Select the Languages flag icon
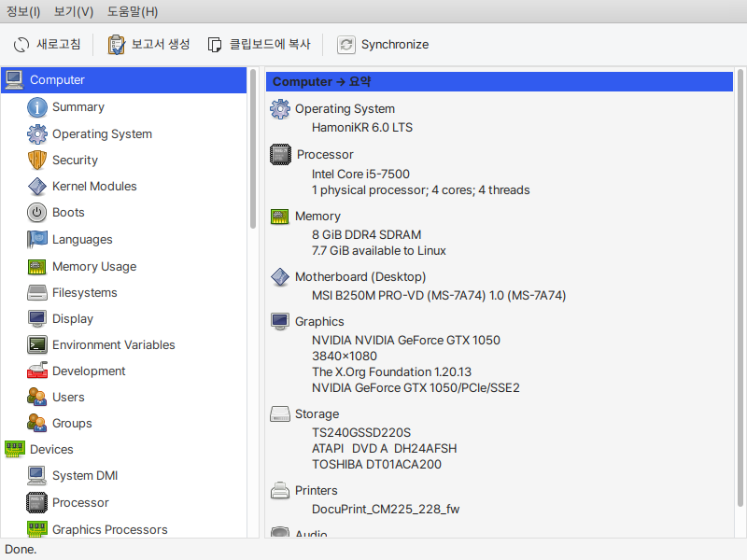The height and width of the screenshot is (560, 747). tap(37, 240)
